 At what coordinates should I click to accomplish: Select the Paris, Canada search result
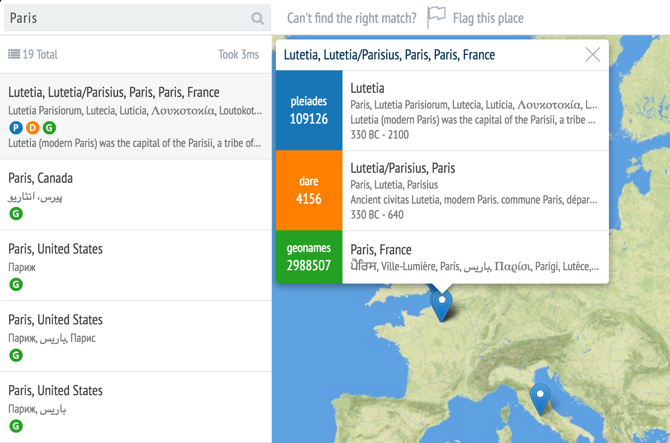135,194
